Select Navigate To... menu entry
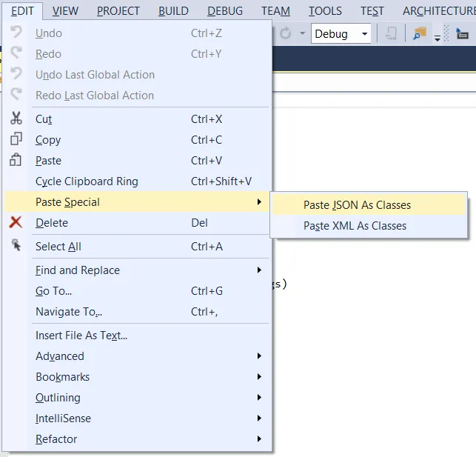Image resolution: width=476 pixels, height=457 pixels. click(x=138, y=312)
